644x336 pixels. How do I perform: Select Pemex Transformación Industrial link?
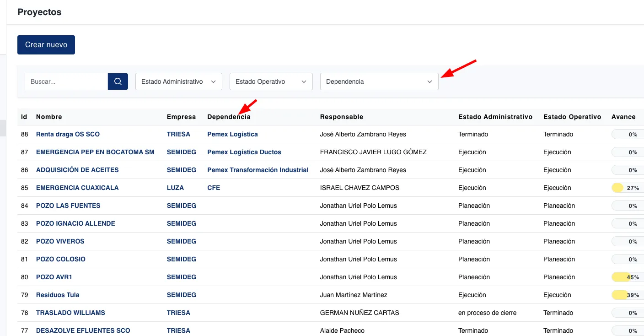258,170
